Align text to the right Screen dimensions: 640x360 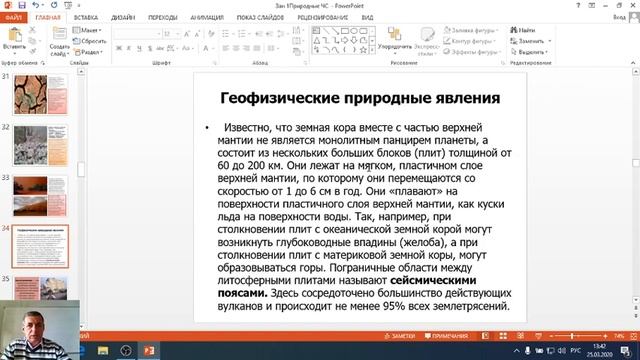coord(247,48)
